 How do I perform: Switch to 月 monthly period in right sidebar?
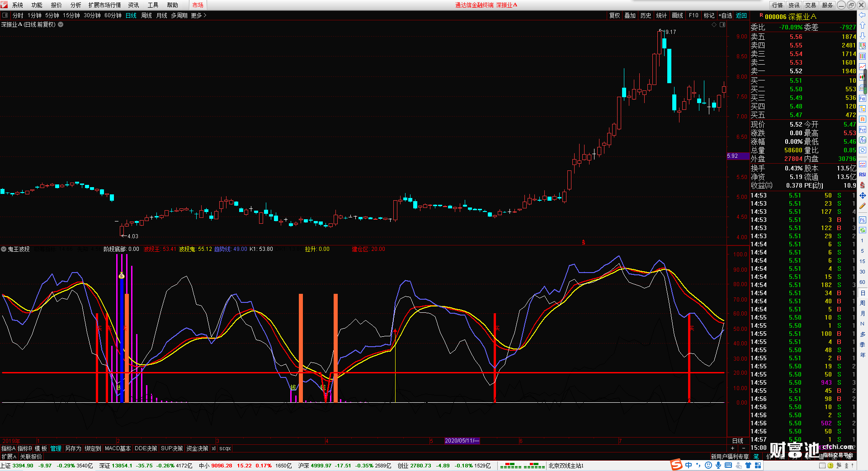(x=862, y=313)
